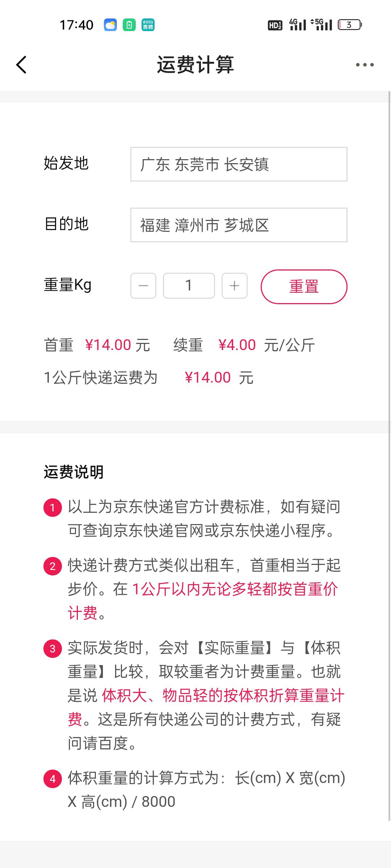Image resolution: width=391 pixels, height=868 pixels.
Task: Open the 目的地 destination address selector
Action: 239,225
